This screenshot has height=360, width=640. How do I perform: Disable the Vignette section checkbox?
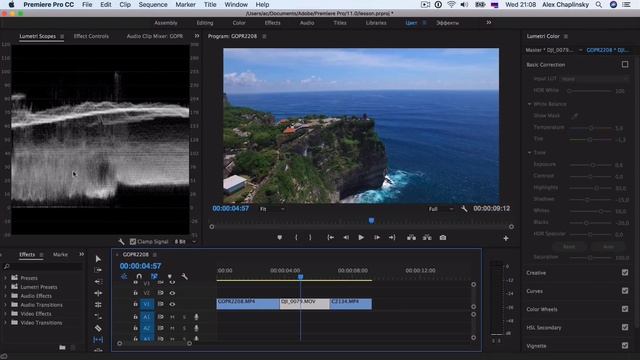[x=625, y=346]
